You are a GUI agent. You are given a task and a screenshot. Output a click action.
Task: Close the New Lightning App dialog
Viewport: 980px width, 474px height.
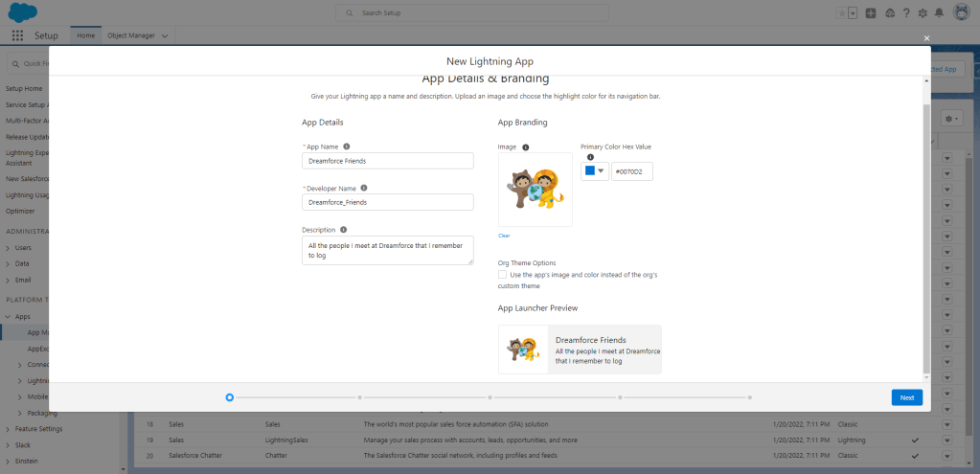pos(926,37)
